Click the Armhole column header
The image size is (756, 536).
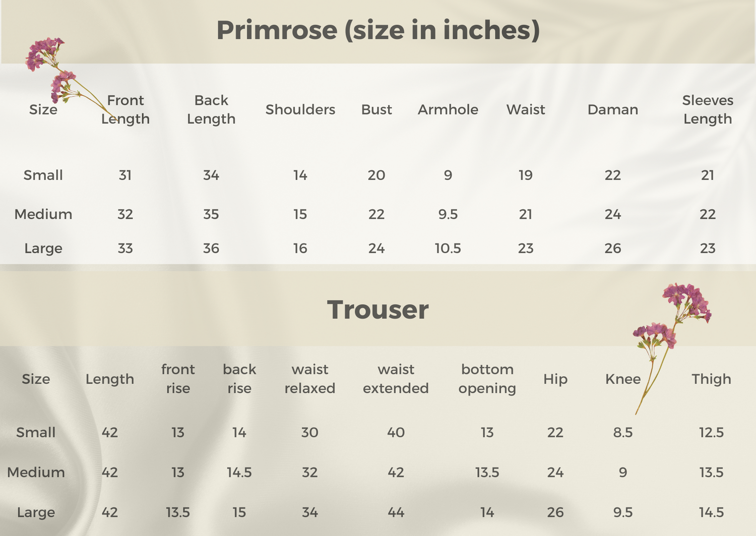(448, 109)
